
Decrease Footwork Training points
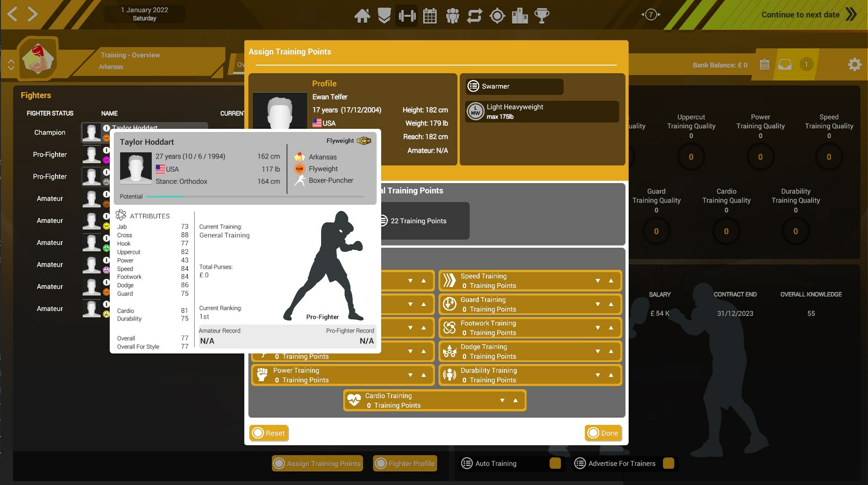(597, 328)
